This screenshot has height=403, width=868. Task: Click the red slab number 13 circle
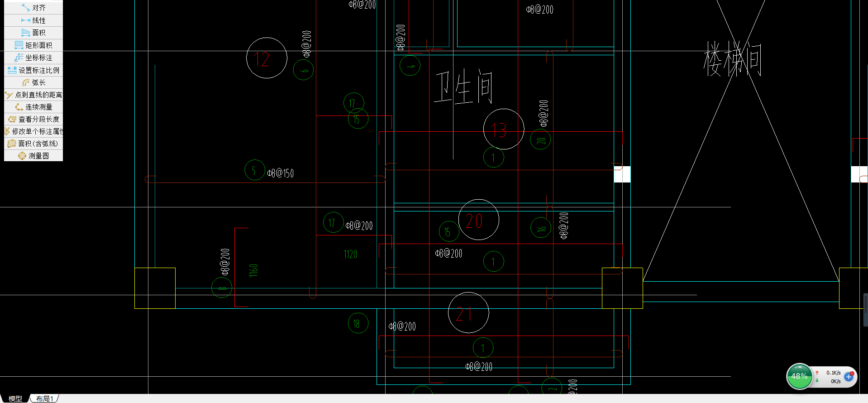(504, 129)
